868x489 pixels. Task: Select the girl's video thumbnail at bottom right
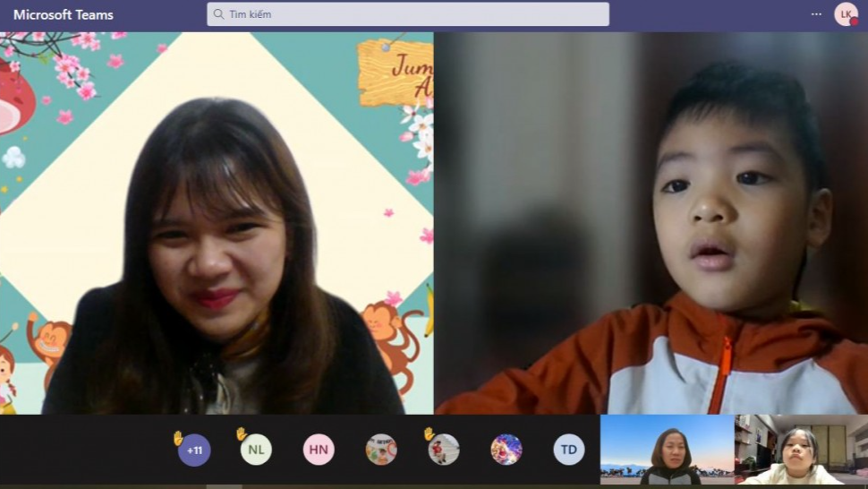[x=801, y=450]
